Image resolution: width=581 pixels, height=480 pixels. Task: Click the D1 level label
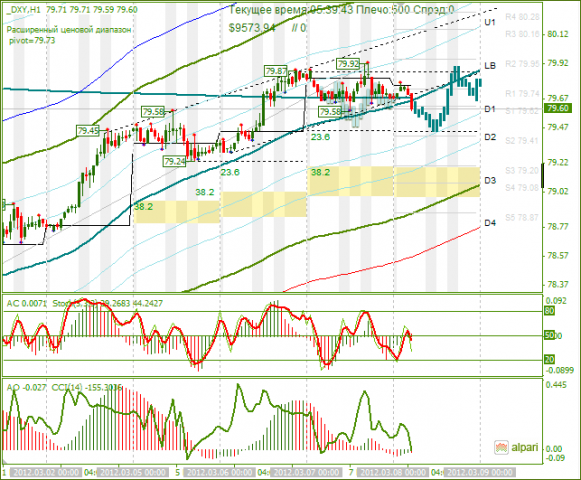click(x=490, y=109)
